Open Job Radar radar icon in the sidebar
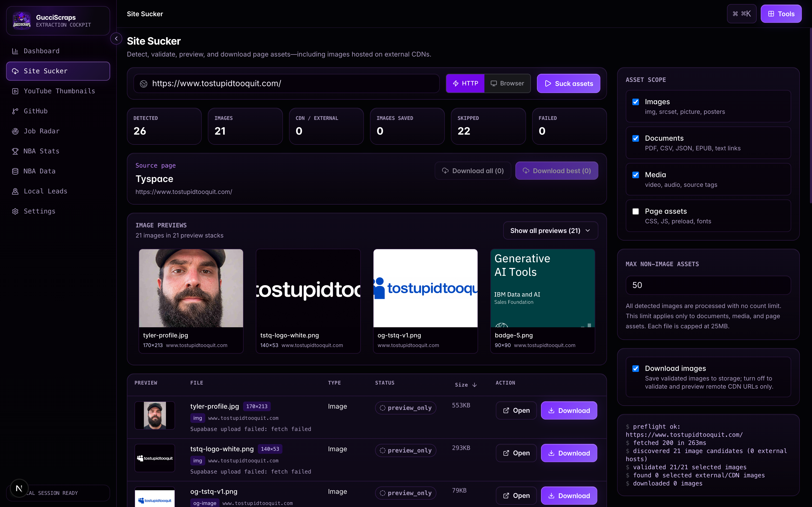Viewport: 812px width, 507px height. click(15, 131)
